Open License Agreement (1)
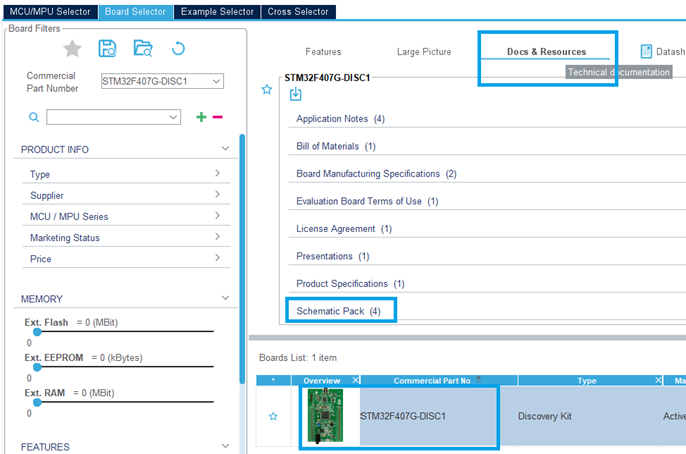The width and height of the screenshot is (686, 454). tap(344, 229)
